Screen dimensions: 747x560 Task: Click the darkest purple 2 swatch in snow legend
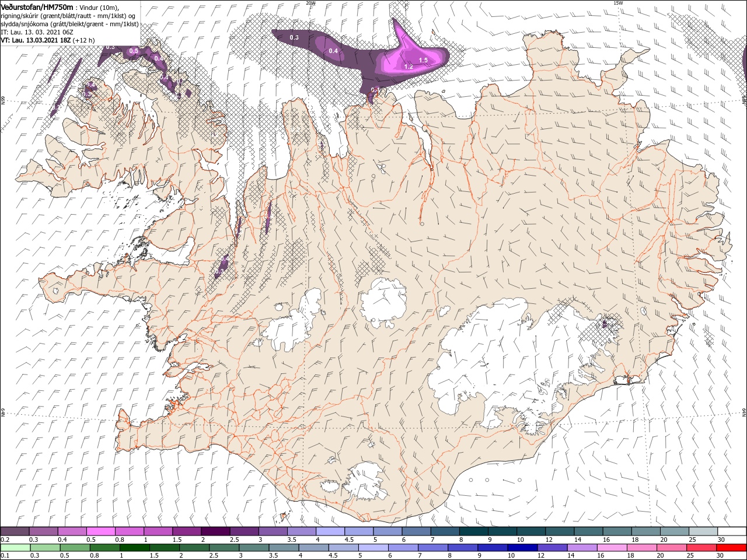tap(215, 531)
